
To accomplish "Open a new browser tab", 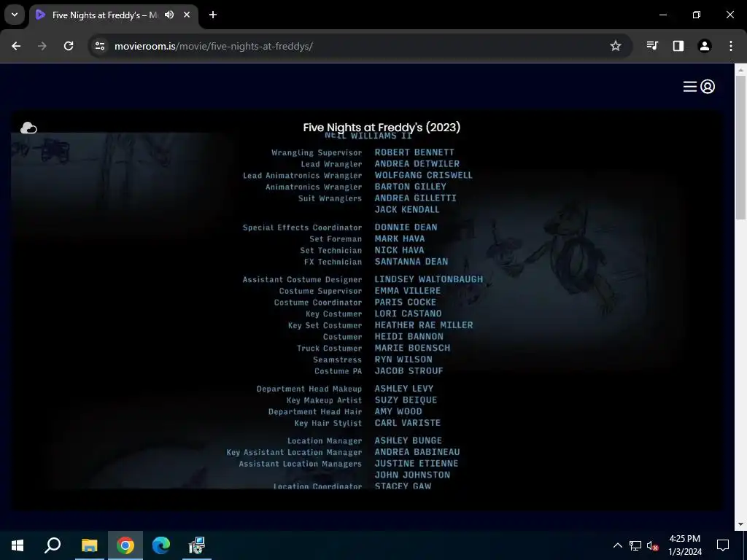I will pos(213,15).
